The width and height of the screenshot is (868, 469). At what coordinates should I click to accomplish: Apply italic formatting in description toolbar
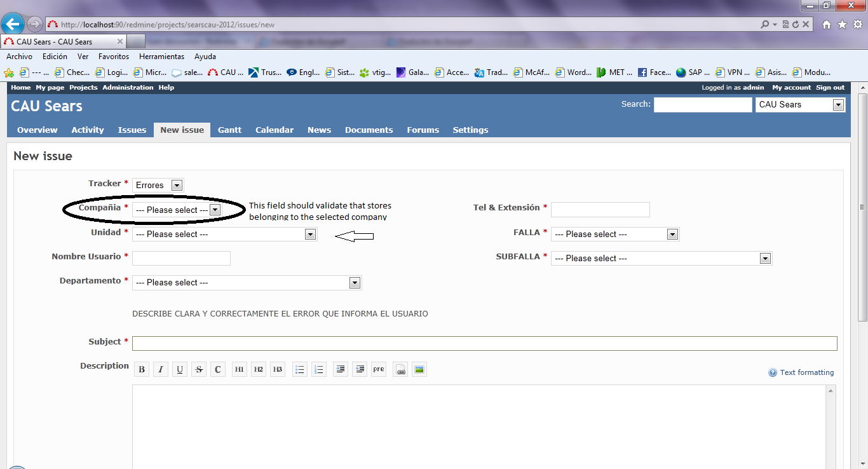[x=161, y=369]
